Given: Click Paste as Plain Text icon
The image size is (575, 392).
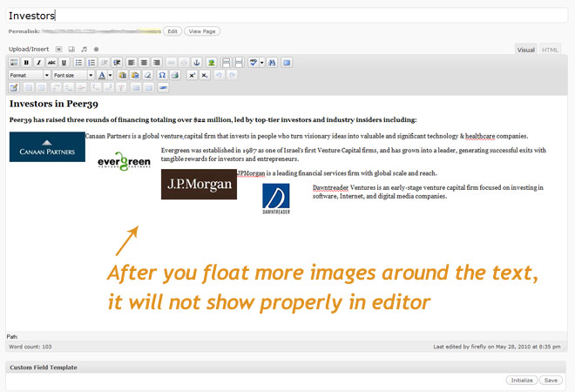Looking at the screenshot, I should (122, 75).
